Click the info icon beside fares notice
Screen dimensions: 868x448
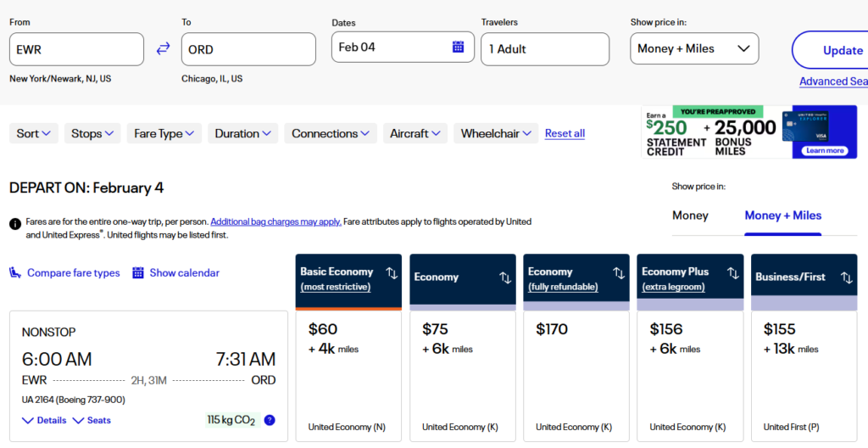[x=15, y=224]
